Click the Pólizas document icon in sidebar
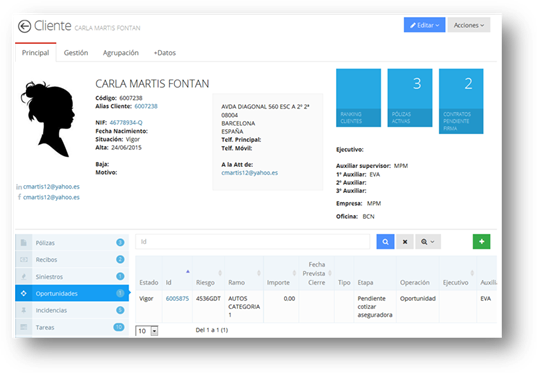Image resolution: width=537 pixels, height=373 pixels. [24, 243]
